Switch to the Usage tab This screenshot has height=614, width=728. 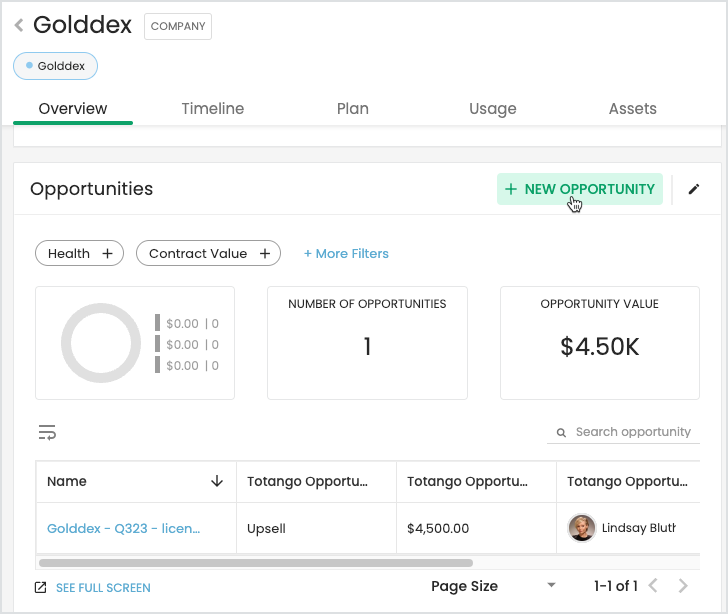(493, 108)
